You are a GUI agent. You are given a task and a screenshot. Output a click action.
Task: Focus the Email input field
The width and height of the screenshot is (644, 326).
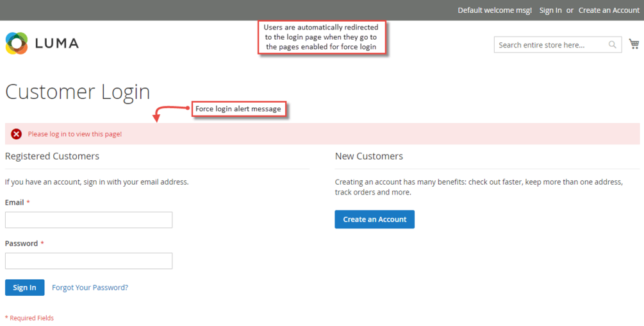(88, 220)
